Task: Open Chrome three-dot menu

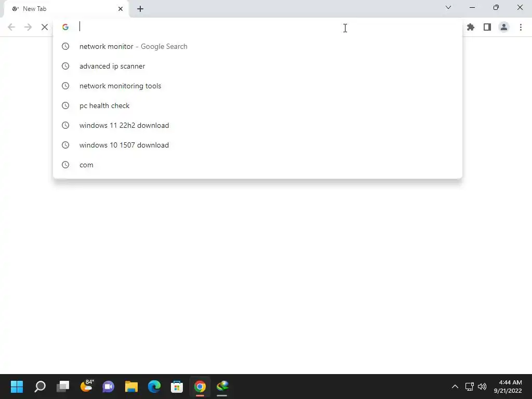Action: coord(521,27)
